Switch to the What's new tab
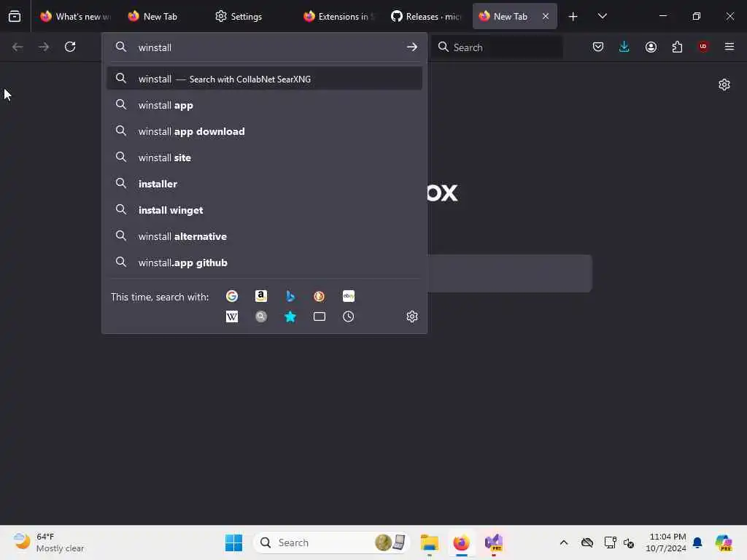747x560 pixels. 75,16
